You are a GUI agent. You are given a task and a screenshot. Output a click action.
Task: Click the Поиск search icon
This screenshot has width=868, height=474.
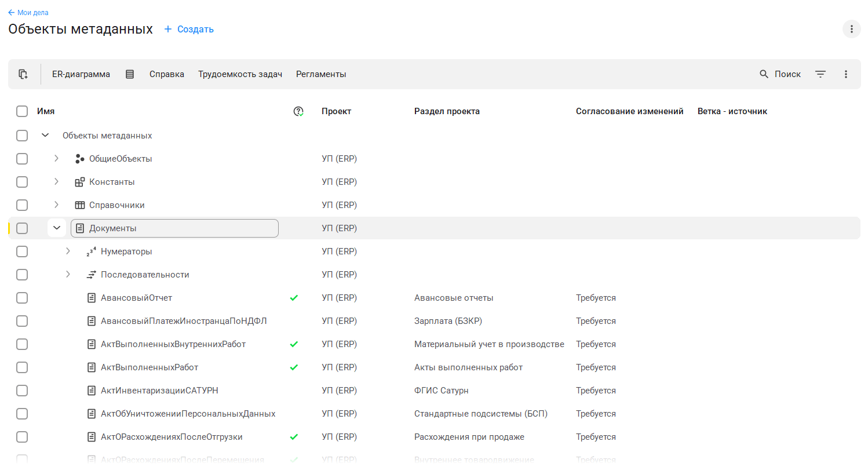(x=764, y=74)
